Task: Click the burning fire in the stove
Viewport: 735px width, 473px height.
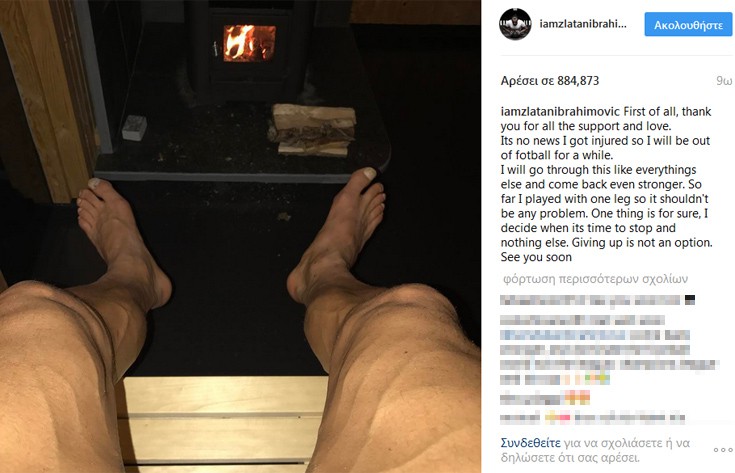Action: pos(249,43)
